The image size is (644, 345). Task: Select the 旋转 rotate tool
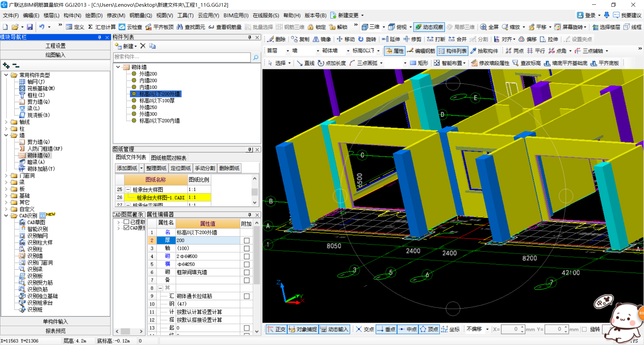coord(367,39)
